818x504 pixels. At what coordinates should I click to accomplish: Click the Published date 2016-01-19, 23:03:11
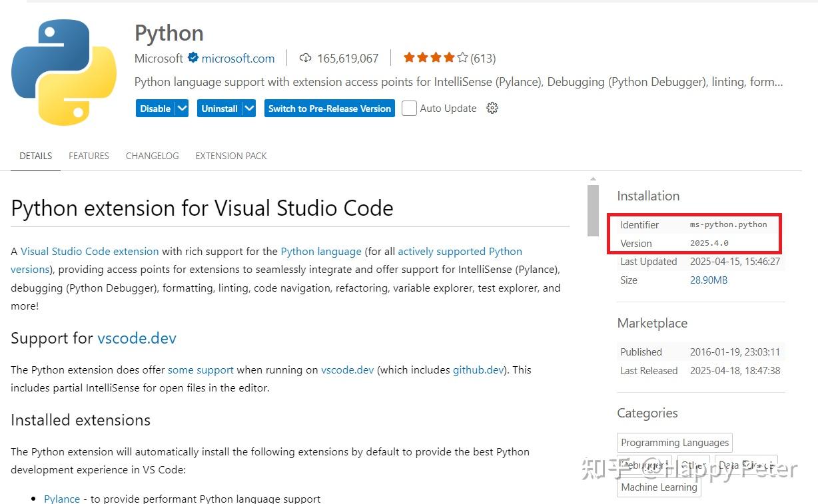735,352
